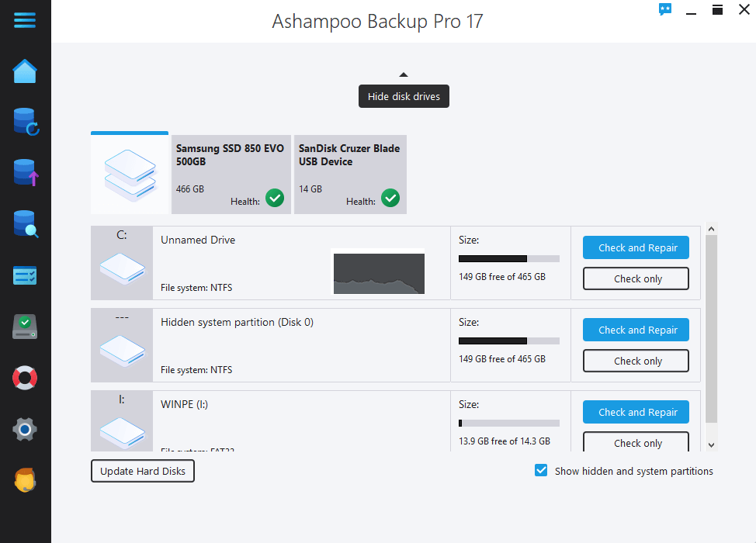Screen dimensions: 756x543
Task: Check health status badge of SanDisk drive
Action: (x=390, y=198)
